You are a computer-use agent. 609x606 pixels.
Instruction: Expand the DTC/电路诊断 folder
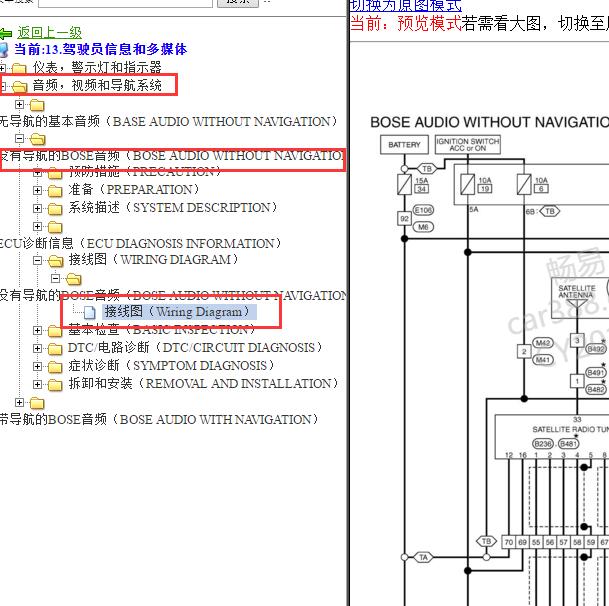tap(37, 348)
